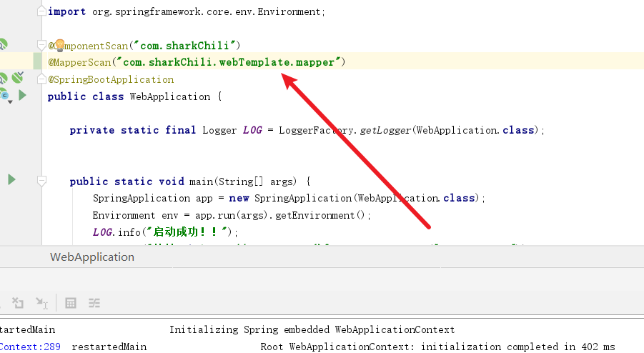Click the LOG variable declaration
This screenshot has height=353, width=644.
click(252, 130)
